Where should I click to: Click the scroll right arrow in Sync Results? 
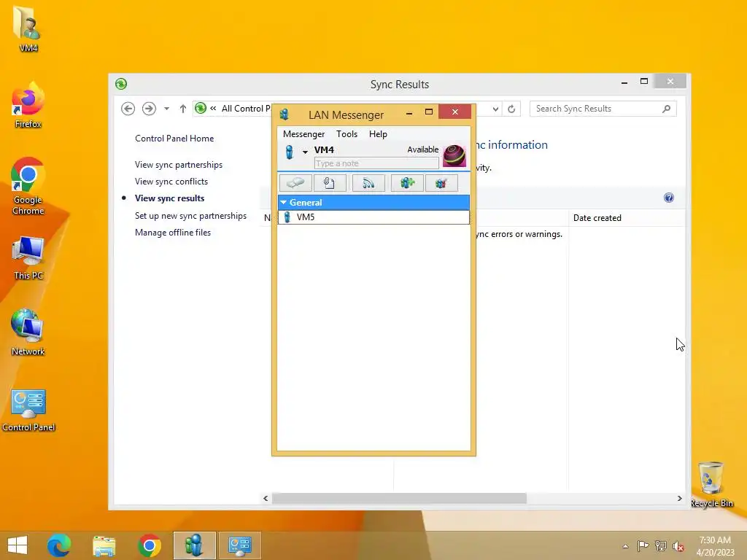(680, 498)
